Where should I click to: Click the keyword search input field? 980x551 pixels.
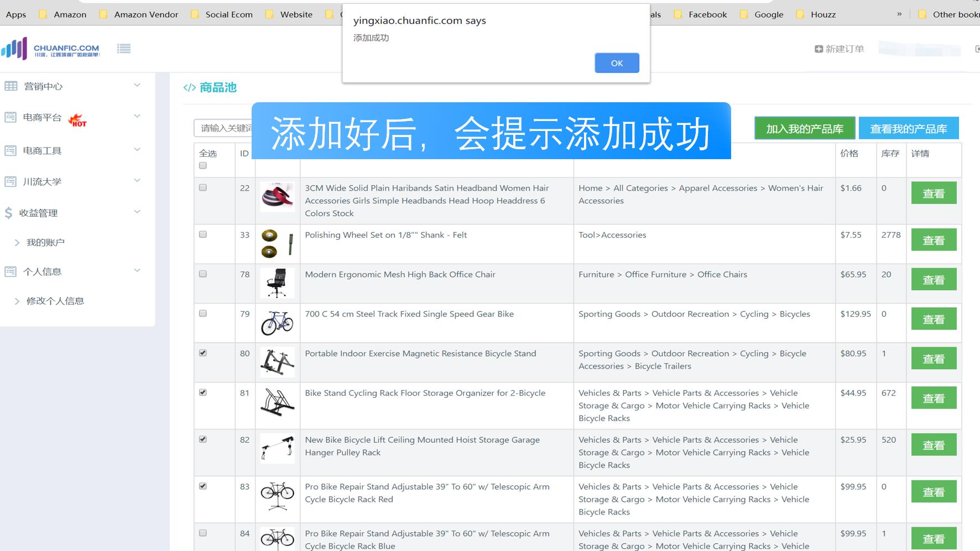coord(223,128)
